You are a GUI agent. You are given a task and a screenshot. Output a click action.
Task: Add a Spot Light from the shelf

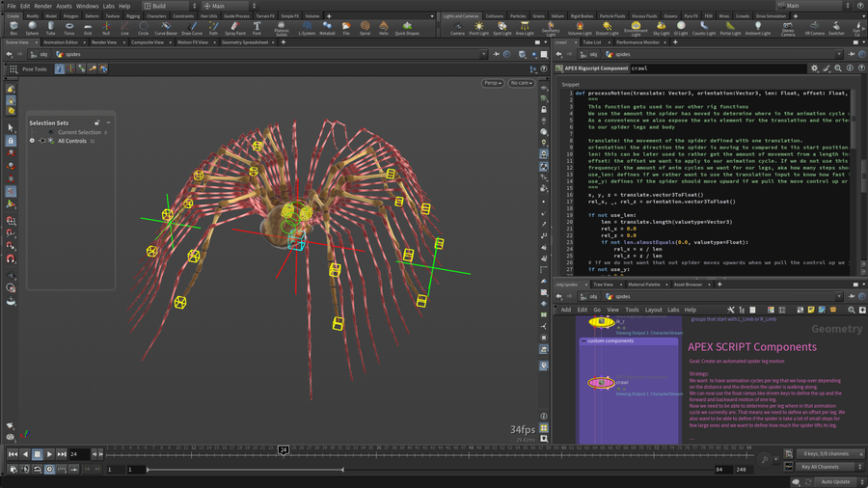click(x=502, y=28)
